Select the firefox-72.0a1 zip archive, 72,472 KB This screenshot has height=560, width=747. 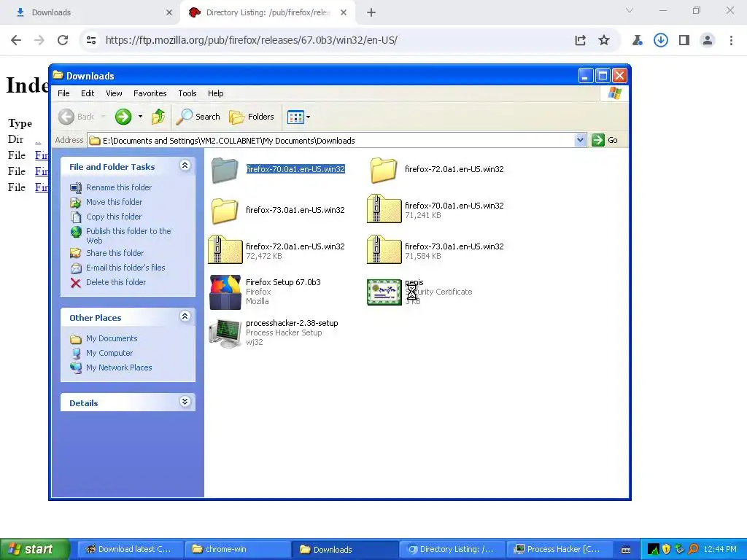tap(225, 249)
